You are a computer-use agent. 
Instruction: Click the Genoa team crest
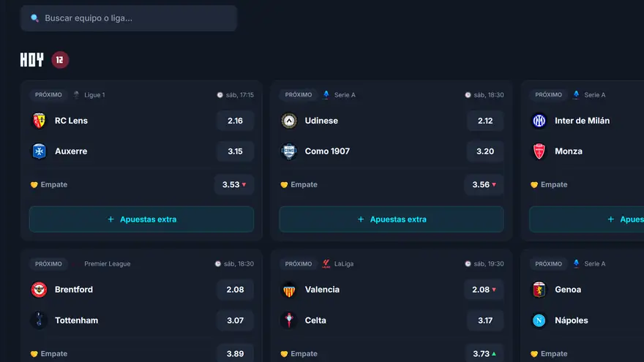(539, 290)
